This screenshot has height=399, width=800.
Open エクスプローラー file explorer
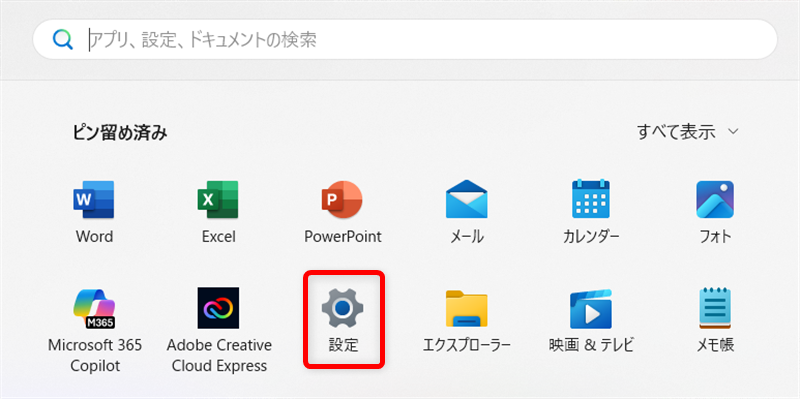[467, 308]
